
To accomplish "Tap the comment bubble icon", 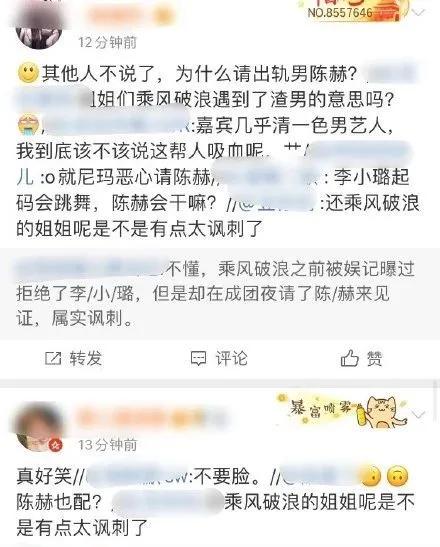I will [x=198, y=358].
